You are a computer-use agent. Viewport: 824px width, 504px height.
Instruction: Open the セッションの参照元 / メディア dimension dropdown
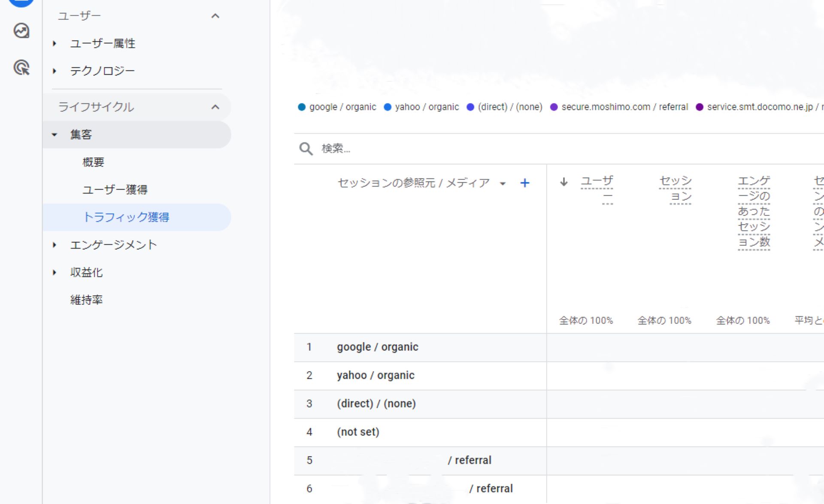pos(503,184)
